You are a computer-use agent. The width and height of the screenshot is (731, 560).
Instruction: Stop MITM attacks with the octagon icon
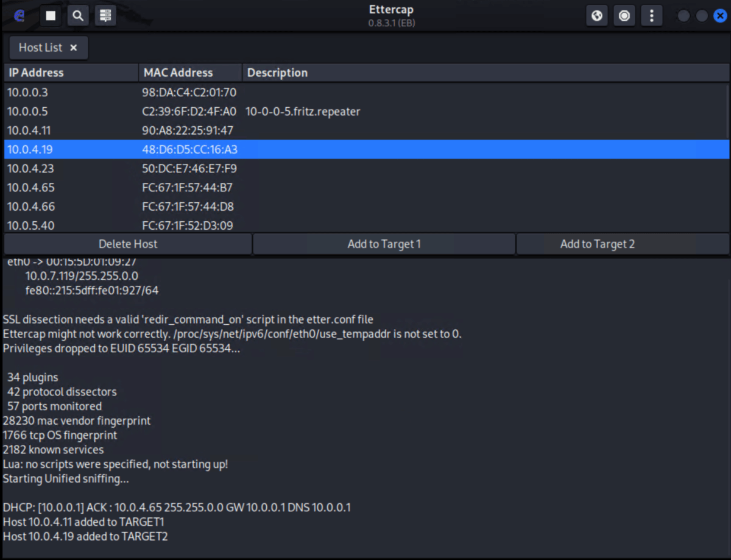624,15
